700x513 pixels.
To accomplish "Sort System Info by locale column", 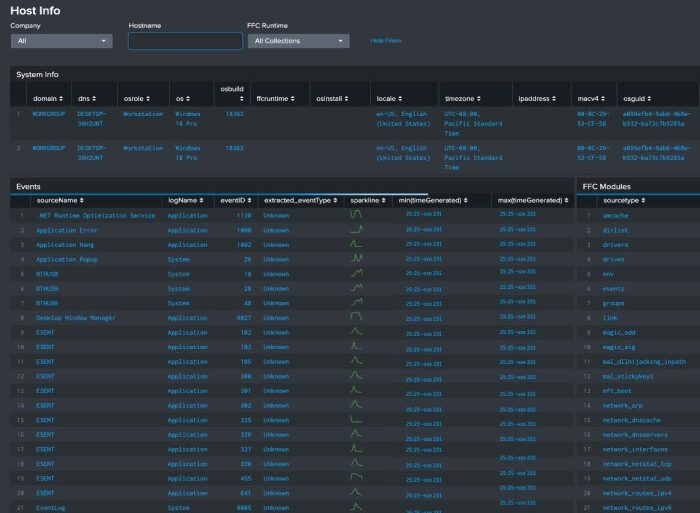I will 389,99.
